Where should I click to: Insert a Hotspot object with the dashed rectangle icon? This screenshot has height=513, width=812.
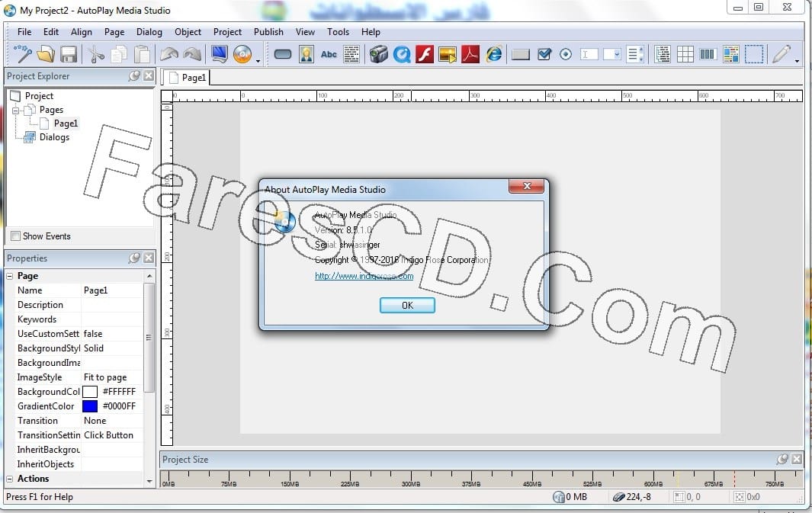click(x=754, y=54)
